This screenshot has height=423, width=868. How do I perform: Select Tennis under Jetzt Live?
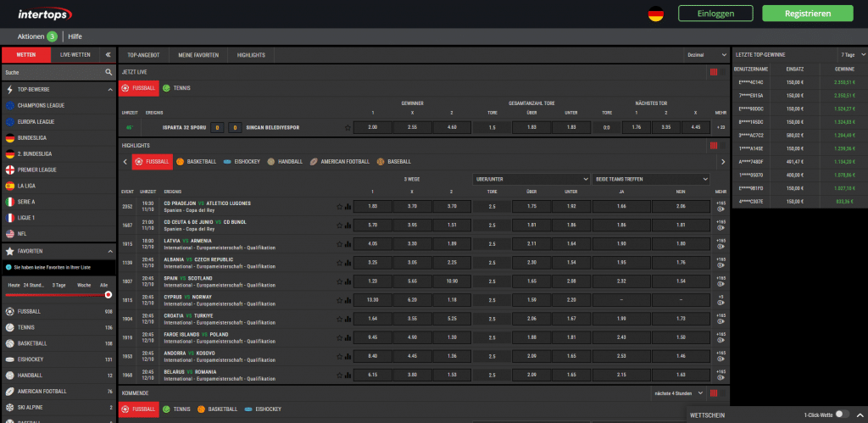click(x=176, y=87)
